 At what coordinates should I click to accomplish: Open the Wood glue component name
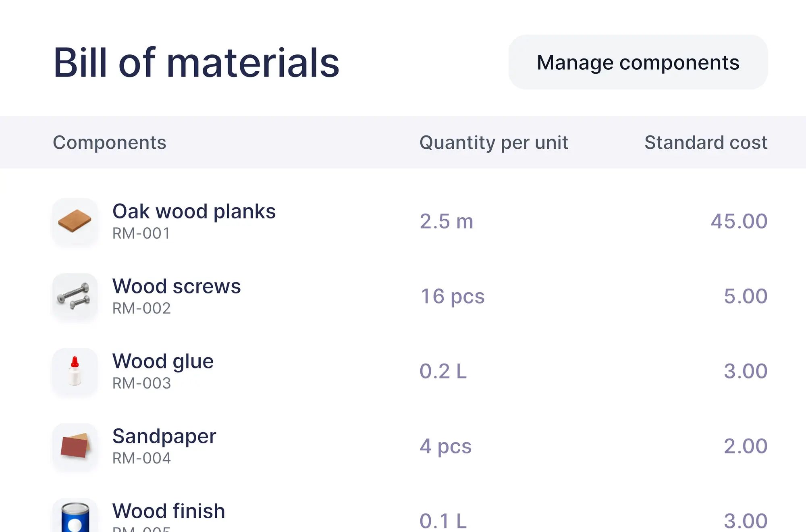click(x=163, y=362)
